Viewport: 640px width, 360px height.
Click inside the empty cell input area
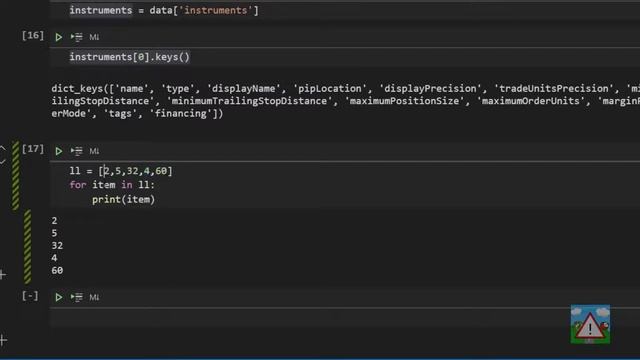345,318
